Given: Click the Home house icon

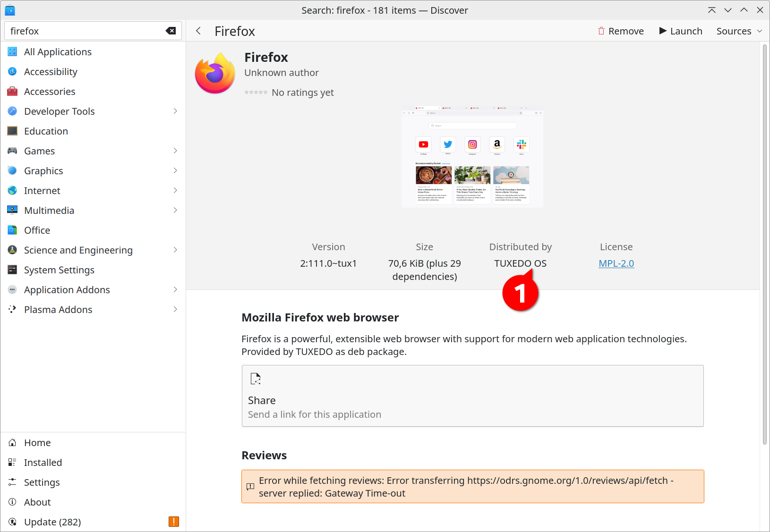Looking at the screenshot, I should [x=12, y=443].
